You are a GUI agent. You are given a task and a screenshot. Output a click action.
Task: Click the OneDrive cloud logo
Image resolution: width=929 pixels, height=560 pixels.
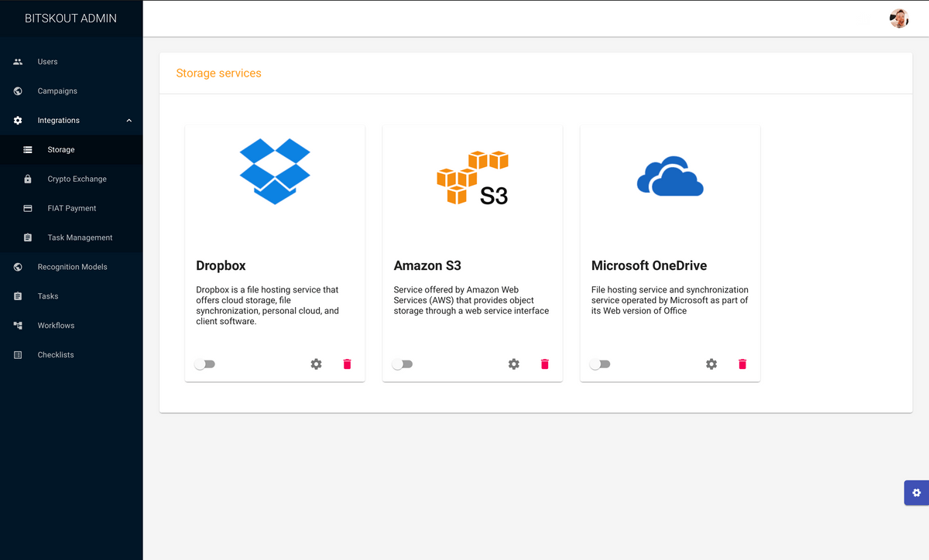coord(670,176)
